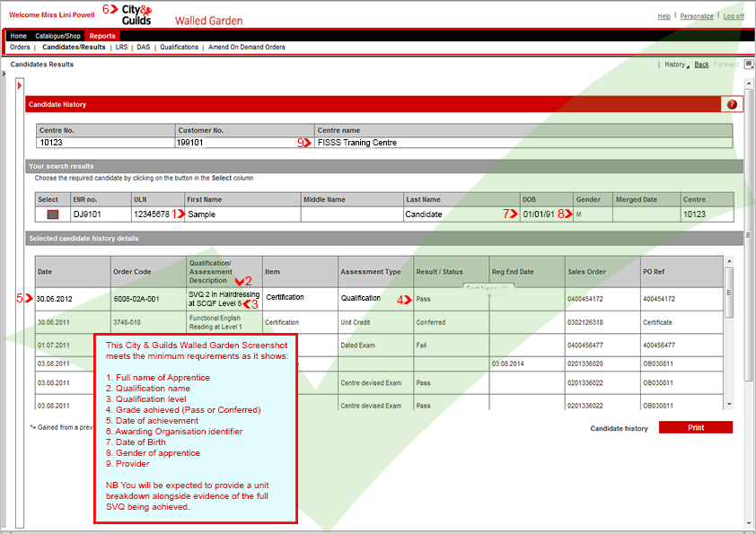Go Back using the Back link
Viewport: 756px width, 534px height.
tap(701, 65)
